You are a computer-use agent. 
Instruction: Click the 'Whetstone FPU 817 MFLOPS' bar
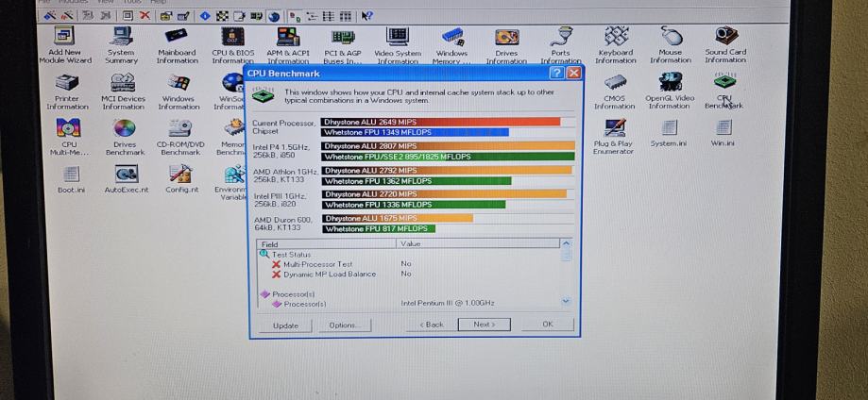pyautogui.click(x=379, y=228)
